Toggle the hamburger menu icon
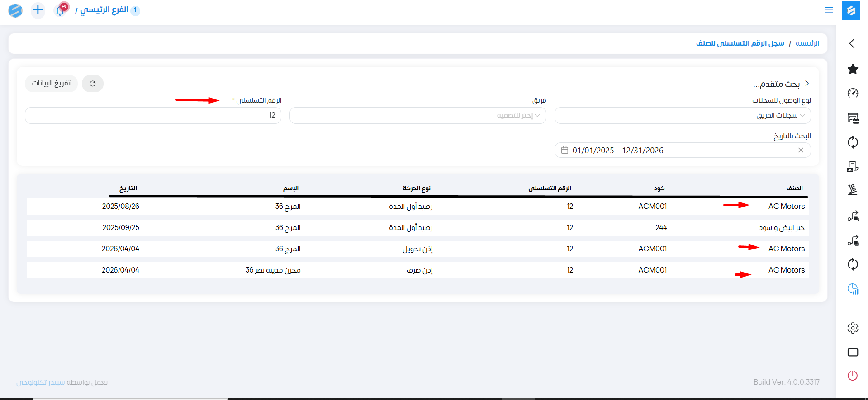Screen dimensions: 868x400 829,10
